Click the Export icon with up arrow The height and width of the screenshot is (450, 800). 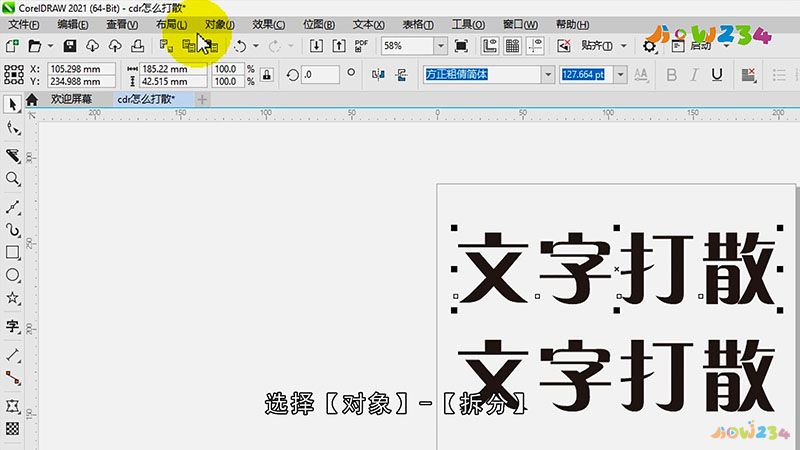[x=339, y=46]
